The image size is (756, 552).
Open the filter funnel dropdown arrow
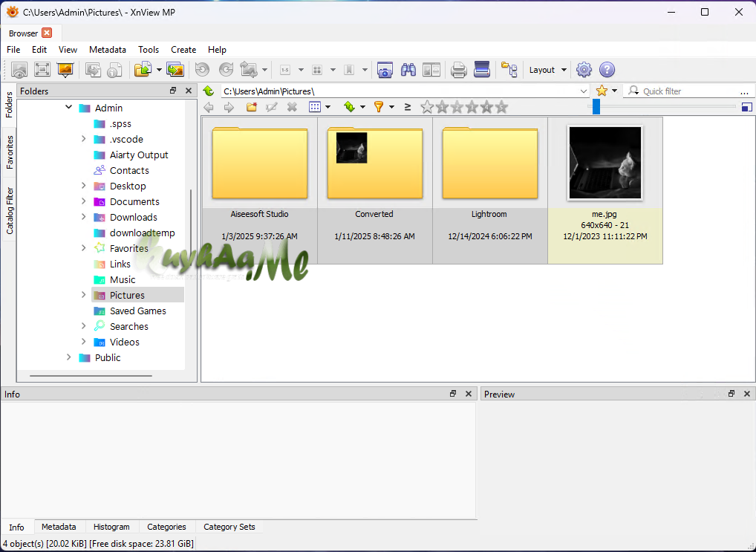392,107
